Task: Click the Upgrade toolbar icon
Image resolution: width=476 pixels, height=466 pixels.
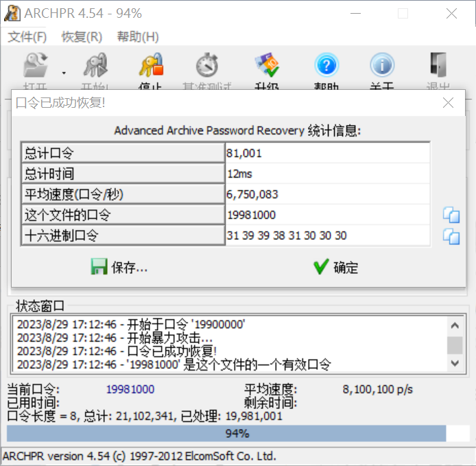Action: click(267, 65)
